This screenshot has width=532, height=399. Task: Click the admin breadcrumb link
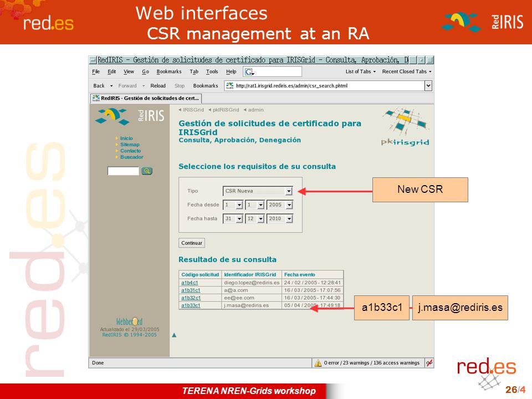pos(255,110)
